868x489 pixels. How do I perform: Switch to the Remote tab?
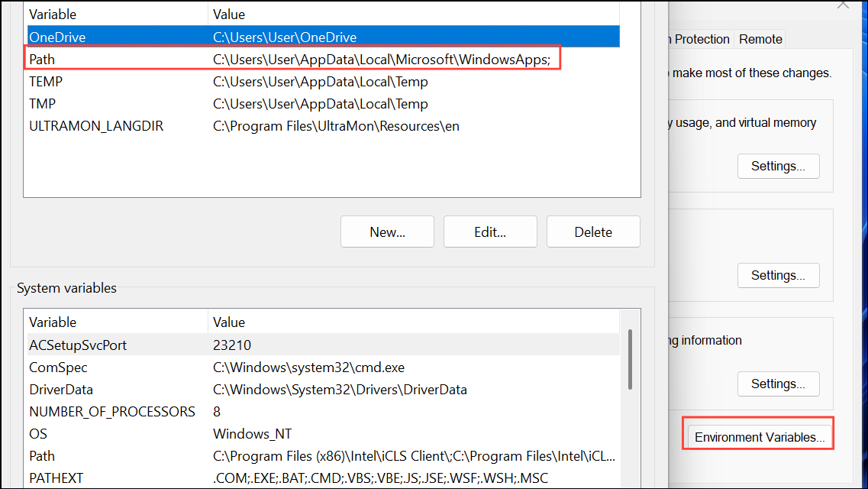(x=760, y=39)
